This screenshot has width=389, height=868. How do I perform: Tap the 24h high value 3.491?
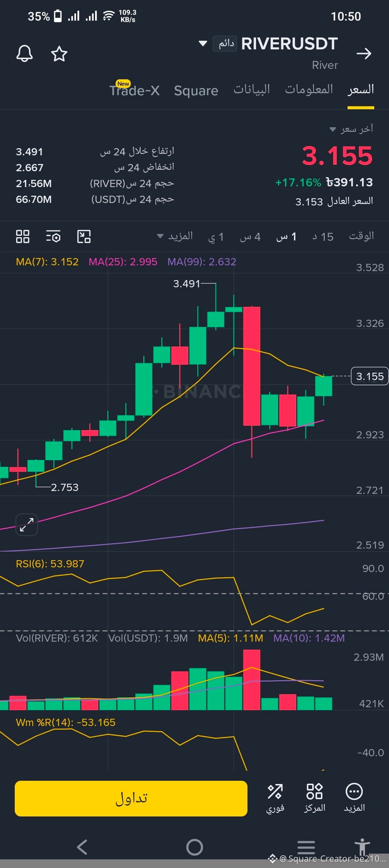coord(29,152)
